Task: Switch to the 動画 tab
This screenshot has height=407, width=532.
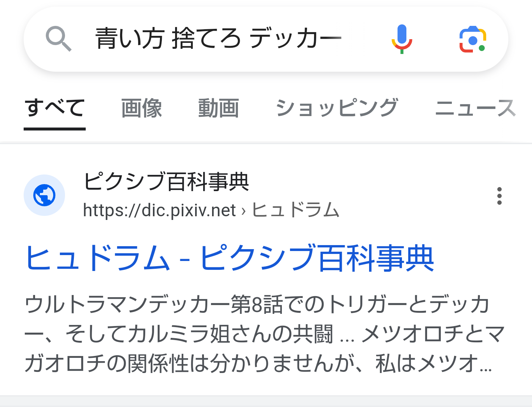Action: 218,108
